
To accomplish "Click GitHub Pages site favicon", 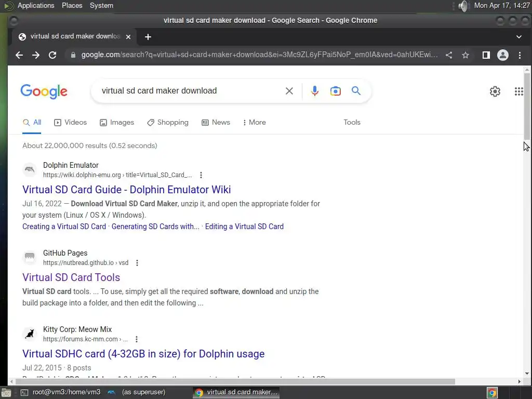I will [x=30, y=258].
